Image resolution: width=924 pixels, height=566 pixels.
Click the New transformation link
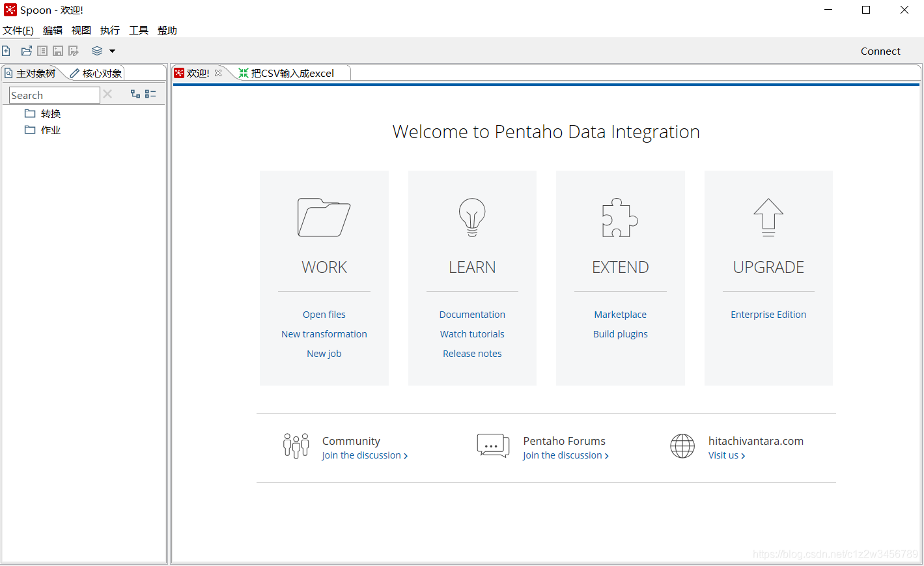pos(324,334)
